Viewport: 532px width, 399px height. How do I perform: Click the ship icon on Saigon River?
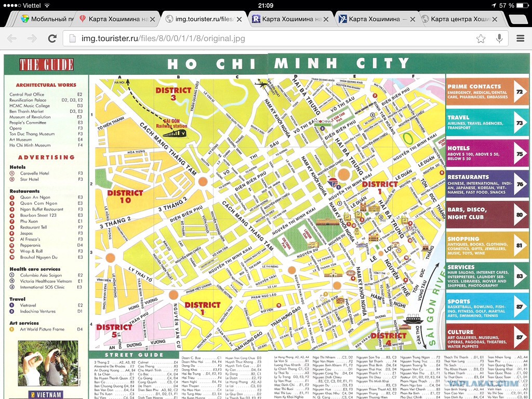(x=413, y=320)
